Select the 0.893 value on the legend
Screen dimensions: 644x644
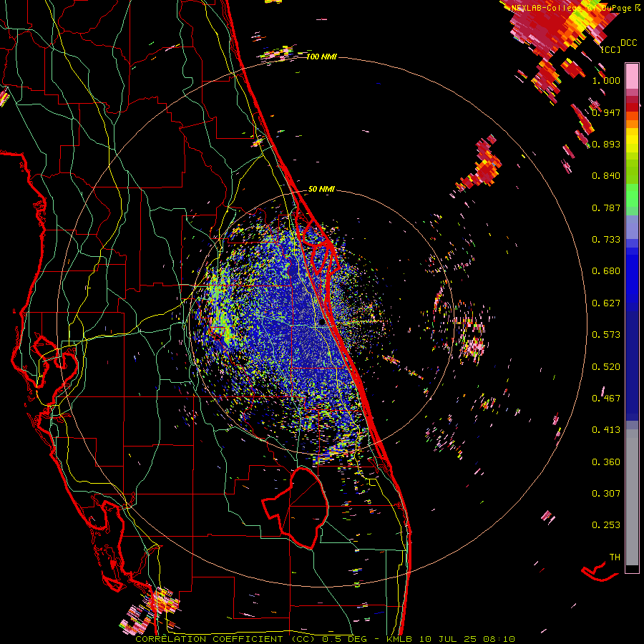coord(606,144)
